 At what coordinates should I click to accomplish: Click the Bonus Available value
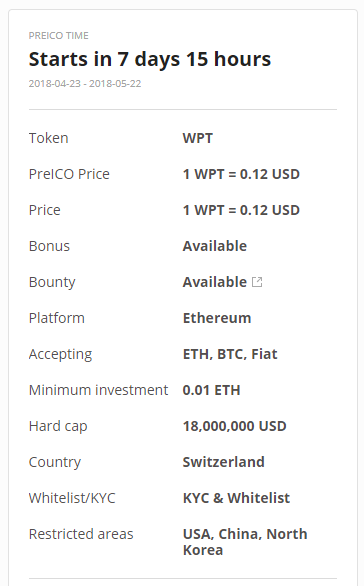(x=215, y=246)
